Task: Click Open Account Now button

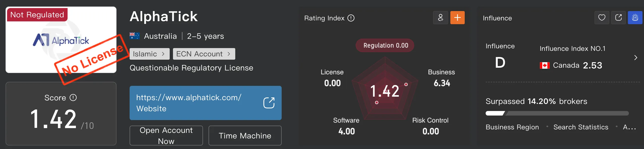Action: click(166, 135)
